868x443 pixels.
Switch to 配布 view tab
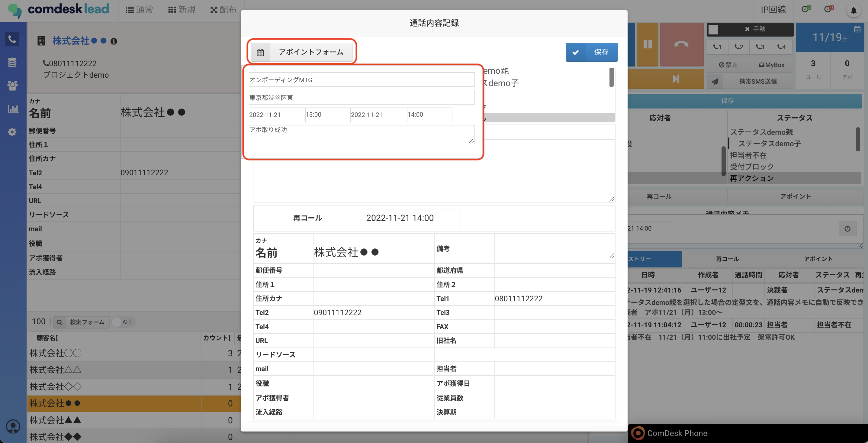point(223,10)
